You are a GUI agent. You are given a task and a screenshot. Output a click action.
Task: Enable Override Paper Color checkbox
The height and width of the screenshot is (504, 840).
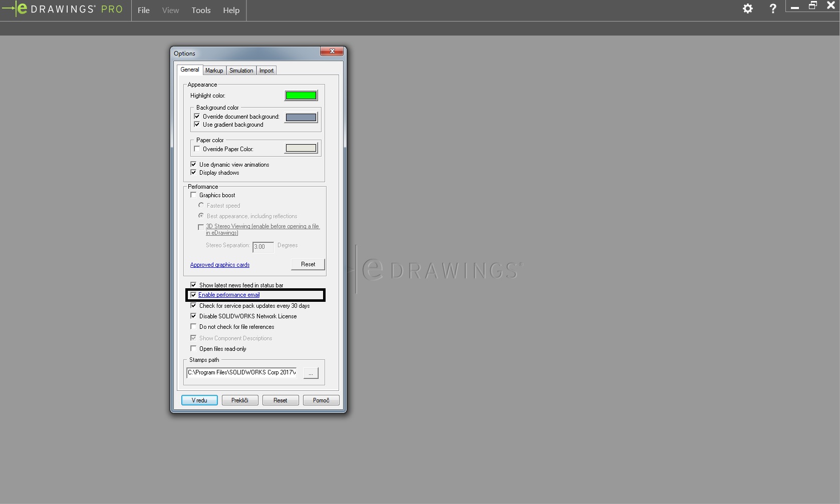pyautogui.click(x=197, y=149)
